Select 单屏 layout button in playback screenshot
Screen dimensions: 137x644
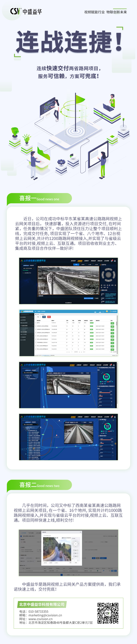point(76,265)
